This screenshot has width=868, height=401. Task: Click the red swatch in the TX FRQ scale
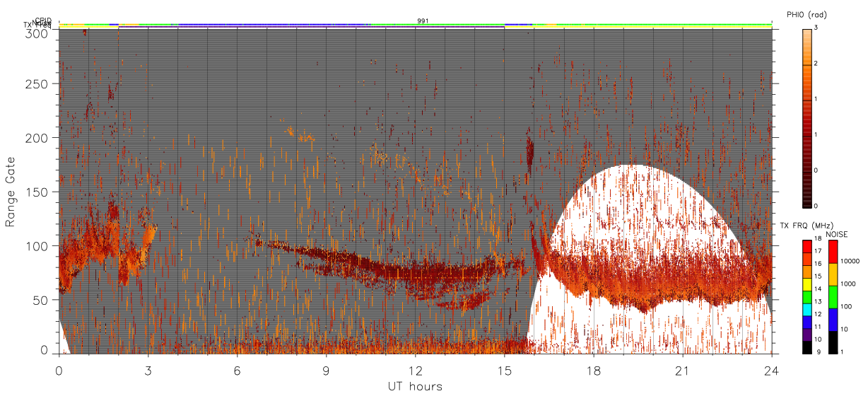[807, 247]
